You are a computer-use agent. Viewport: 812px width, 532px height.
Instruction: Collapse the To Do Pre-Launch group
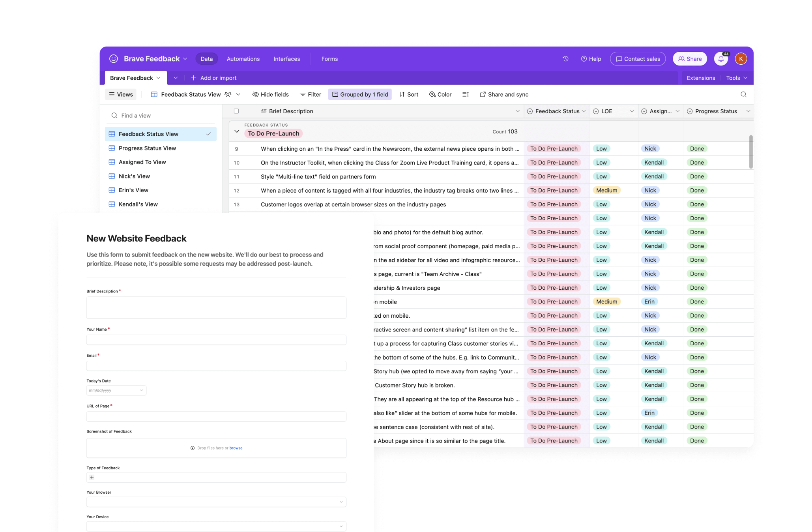237,131
